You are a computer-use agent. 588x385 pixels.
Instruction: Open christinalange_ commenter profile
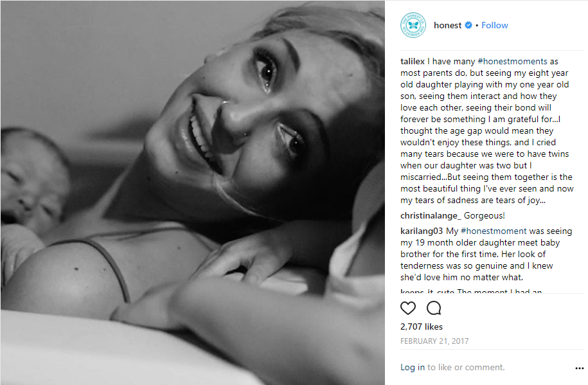431,216
